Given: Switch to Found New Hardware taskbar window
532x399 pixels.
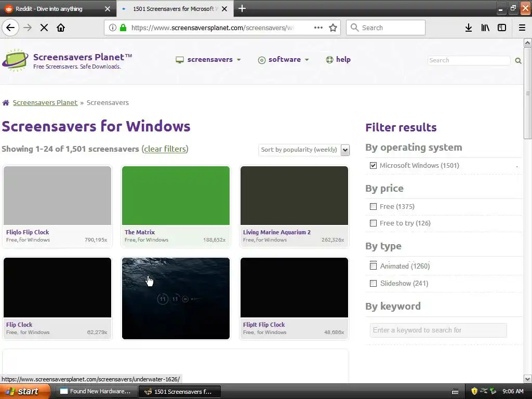Looking at the screenshot, I should pos(96,392).
